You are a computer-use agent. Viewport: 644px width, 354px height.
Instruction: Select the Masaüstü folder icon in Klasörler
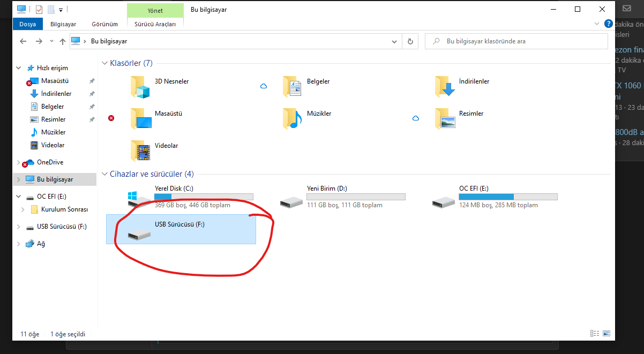[141, 119]
